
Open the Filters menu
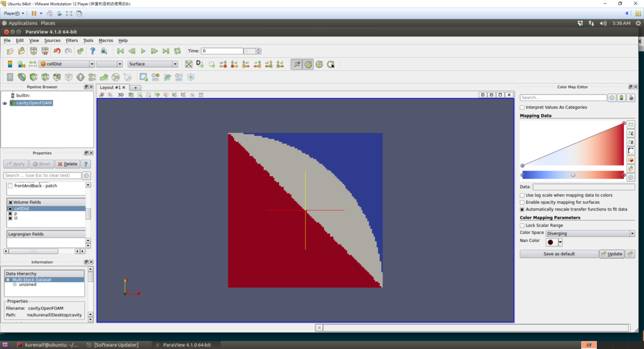point(72,41)
